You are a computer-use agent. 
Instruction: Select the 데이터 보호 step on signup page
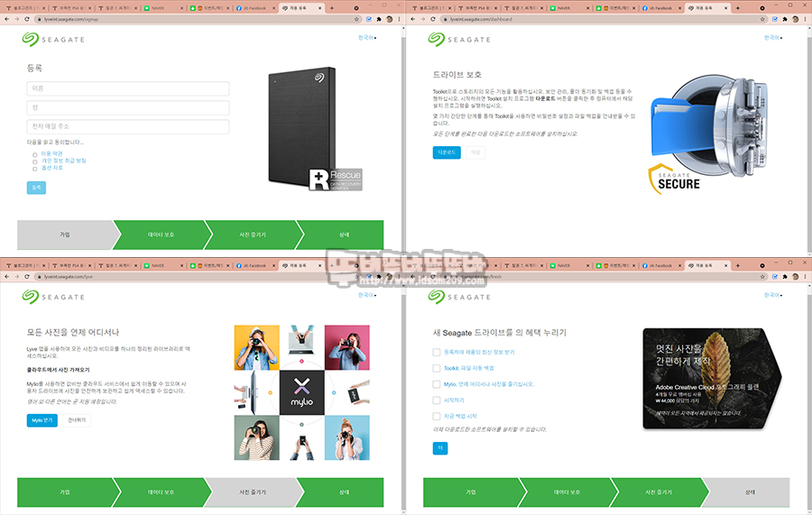[161, 235]
